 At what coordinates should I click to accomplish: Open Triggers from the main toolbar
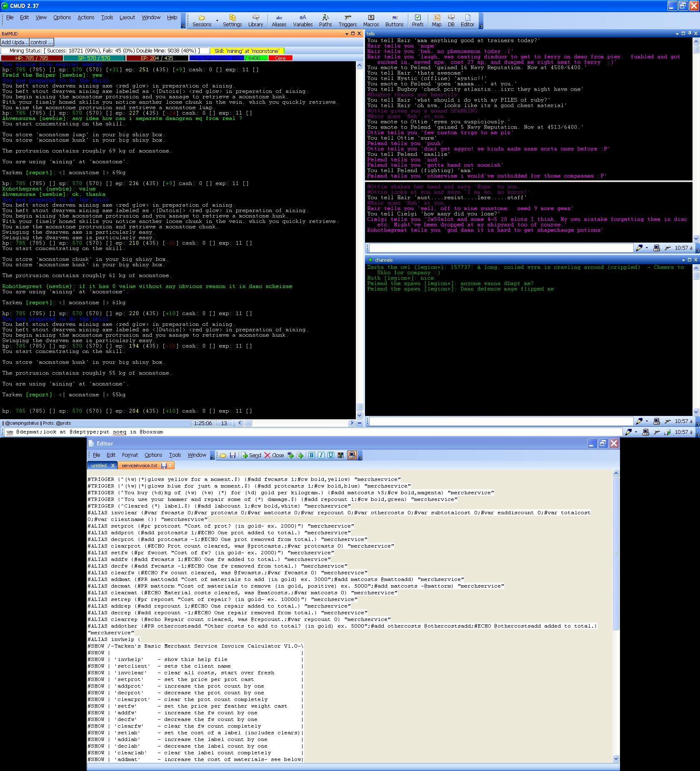click(348, 20)
